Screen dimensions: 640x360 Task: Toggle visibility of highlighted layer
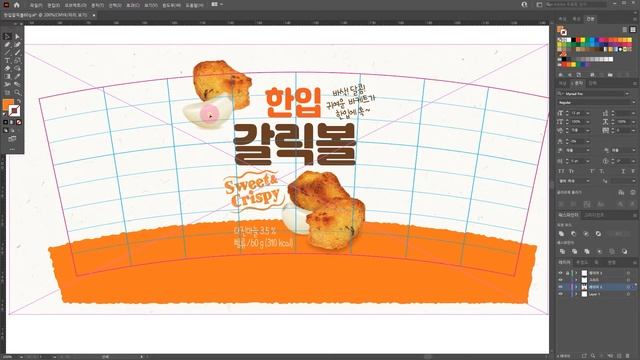[560, 287]
